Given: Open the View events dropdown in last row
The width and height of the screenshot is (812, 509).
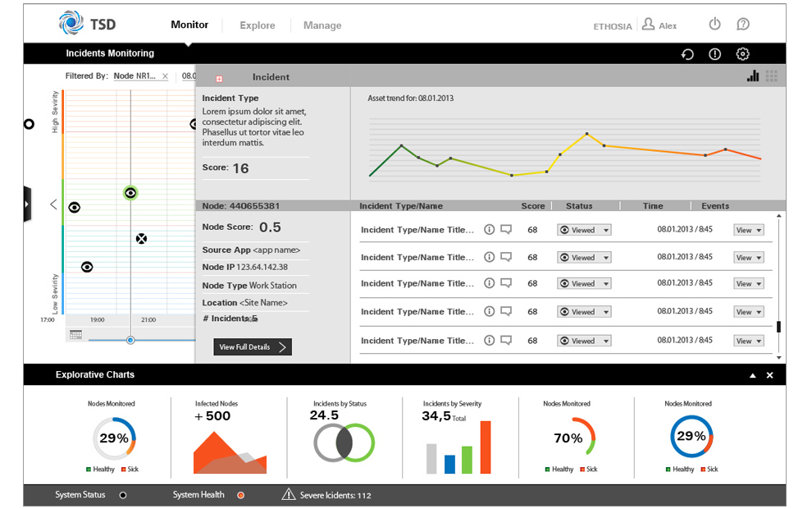Looking at the screenshot, I should coord(748,341).
